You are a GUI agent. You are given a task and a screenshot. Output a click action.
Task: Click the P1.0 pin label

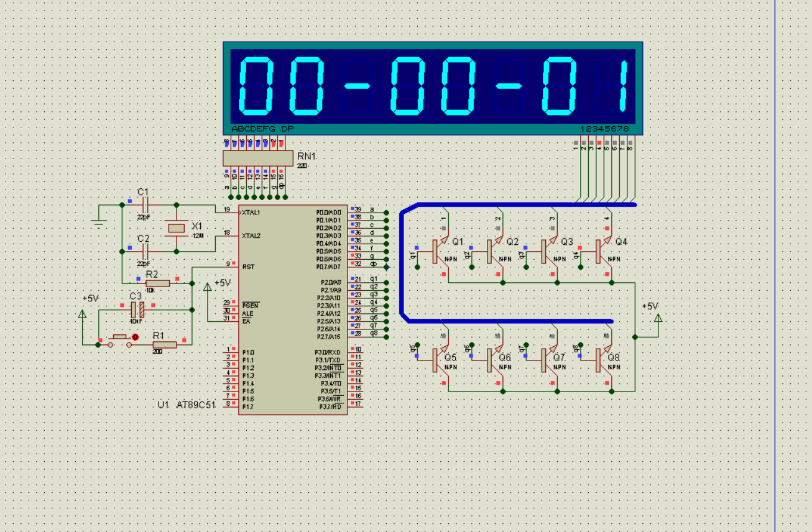click(x=248, y=352)
